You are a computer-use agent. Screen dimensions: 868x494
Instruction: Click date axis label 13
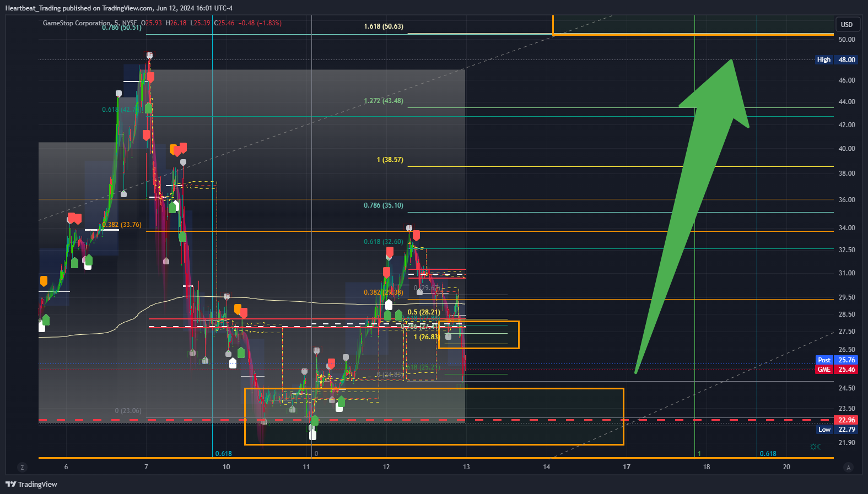(466, 467)
